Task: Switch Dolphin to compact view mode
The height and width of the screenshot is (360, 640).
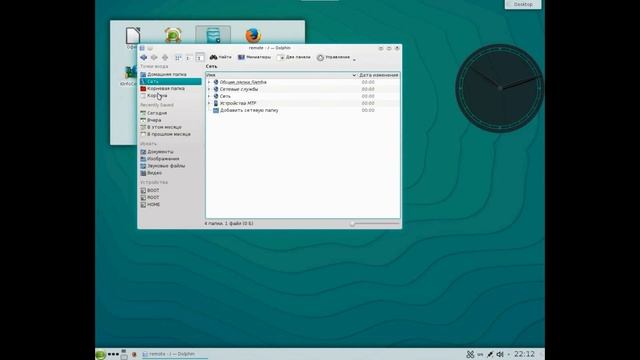Action: (x=189, y=58)
